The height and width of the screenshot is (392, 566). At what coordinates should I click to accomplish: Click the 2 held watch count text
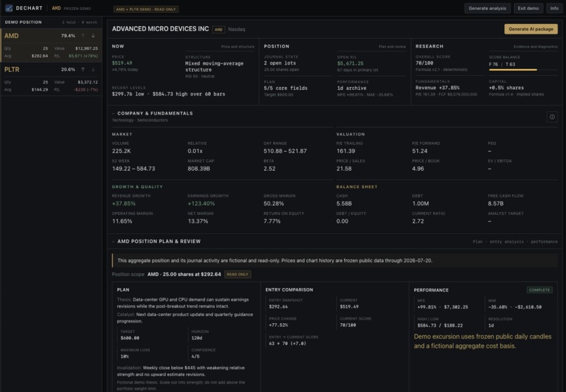point(79,22)
